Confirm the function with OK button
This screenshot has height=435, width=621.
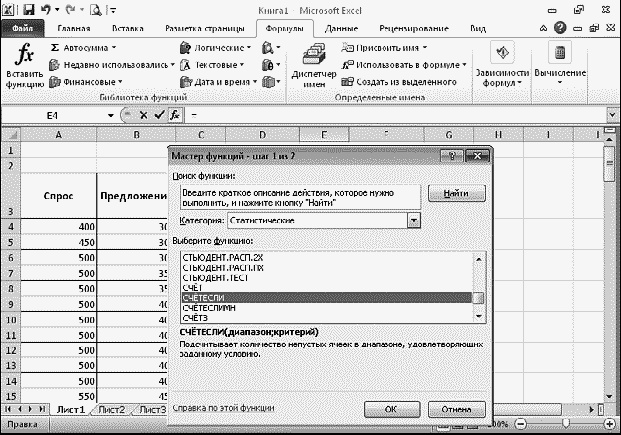coord(391,409)
